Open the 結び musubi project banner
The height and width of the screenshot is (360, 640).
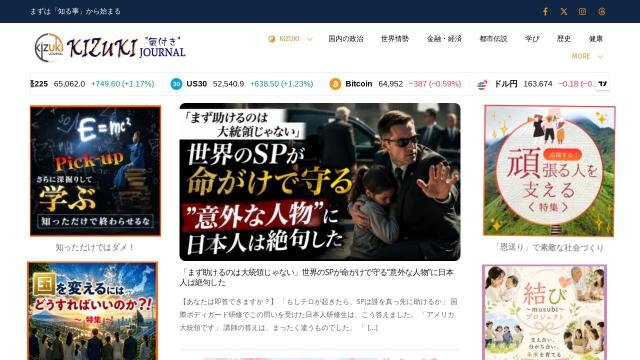pyautogui.click(x=544, y=312)
